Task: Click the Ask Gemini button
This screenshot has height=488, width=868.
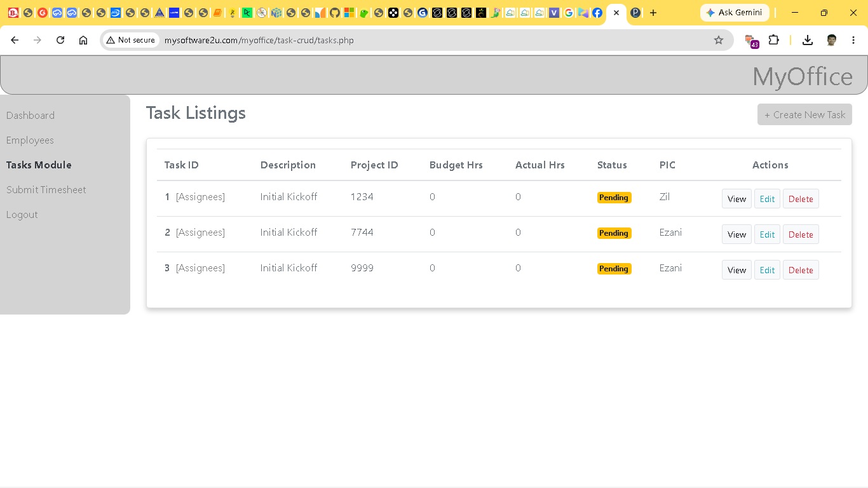Action: click(735, 13)
